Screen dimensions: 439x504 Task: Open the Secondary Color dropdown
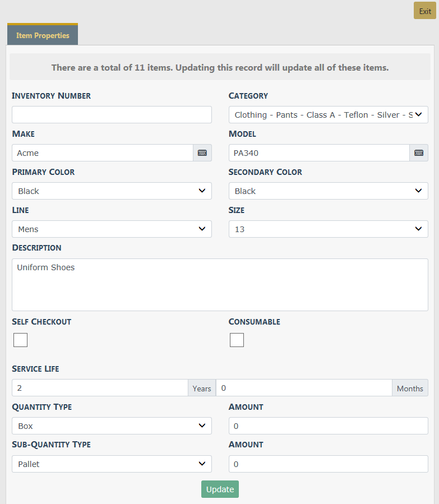pyautogui.click(x=328, y=191)
